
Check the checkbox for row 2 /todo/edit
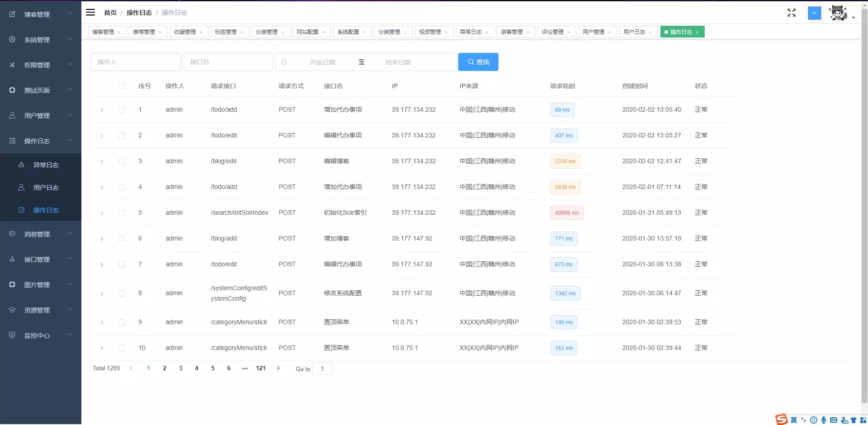[122, 136]
